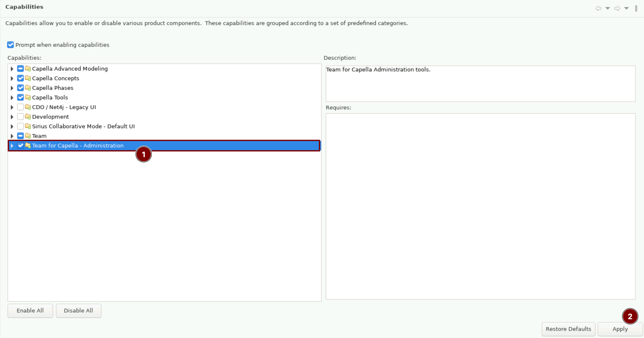Uncheck the Capella Concepts checkbox

pos(20,78)
